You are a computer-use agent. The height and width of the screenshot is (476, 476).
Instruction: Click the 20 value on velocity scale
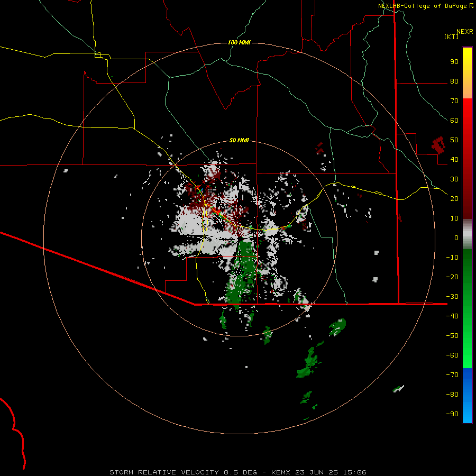(x=454, y=199)
